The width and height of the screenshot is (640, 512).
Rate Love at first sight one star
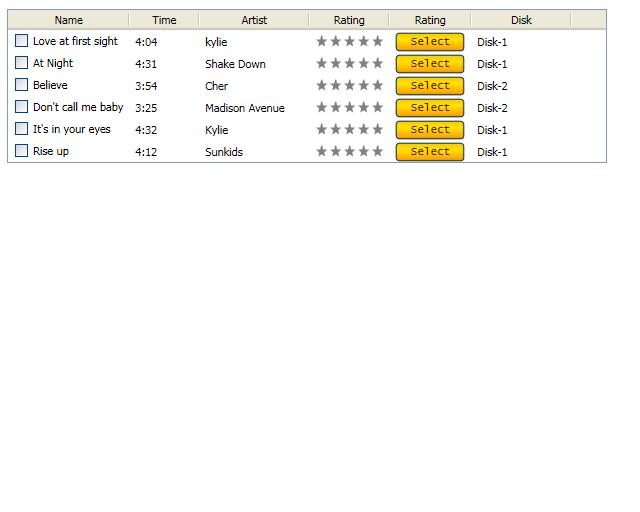322,41
